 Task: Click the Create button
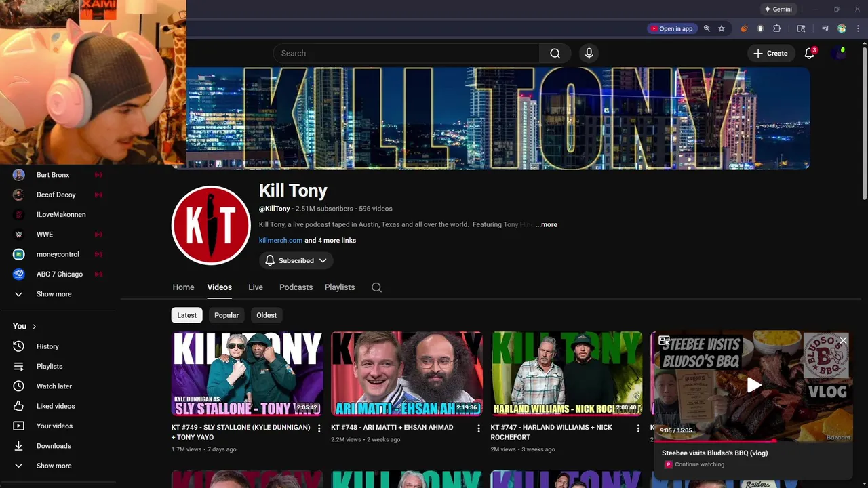[770, 53]
